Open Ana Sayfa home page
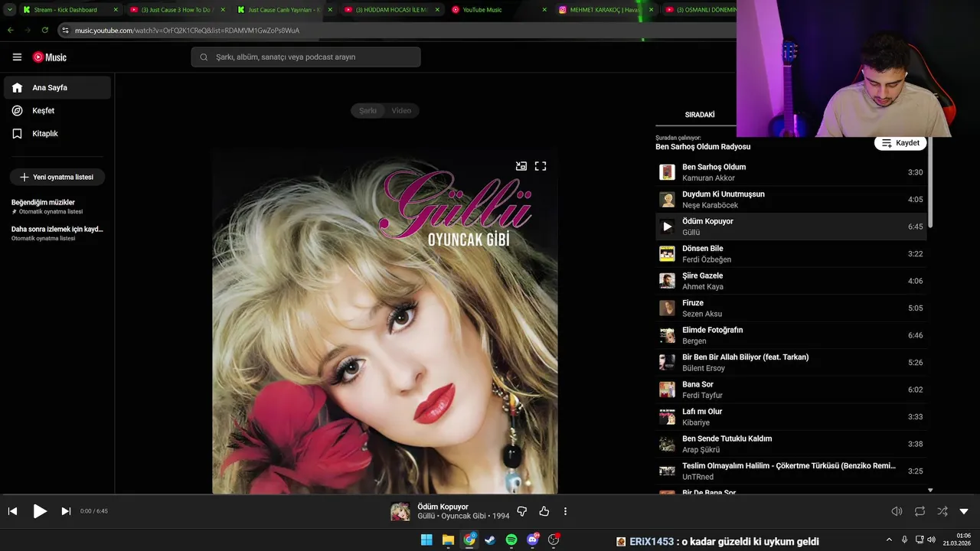Screen dimensions: 980x551 (x=57, y=88)
